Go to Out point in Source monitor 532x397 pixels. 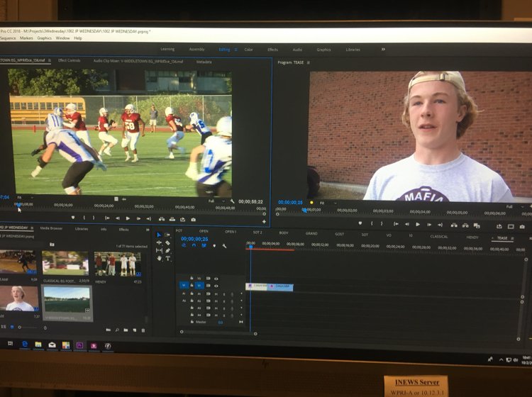click(149, 219)
